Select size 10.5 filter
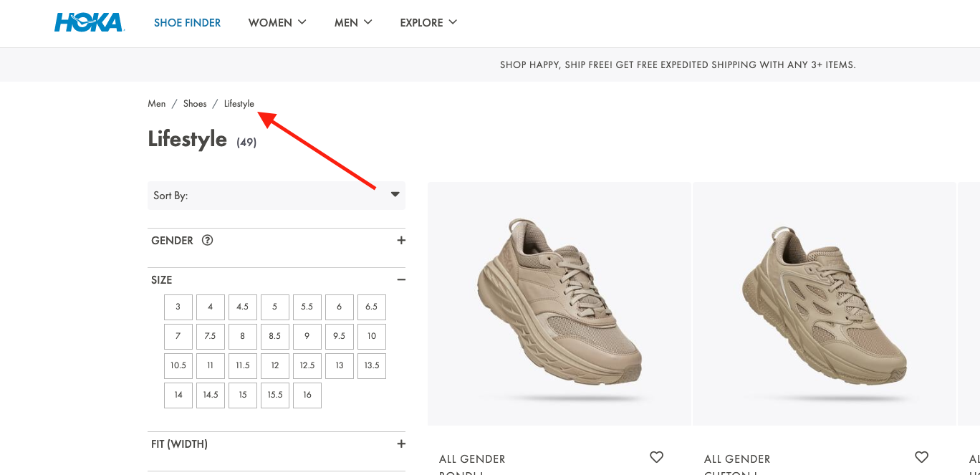This screenshot has width=980, height=475. pos(178,365)
